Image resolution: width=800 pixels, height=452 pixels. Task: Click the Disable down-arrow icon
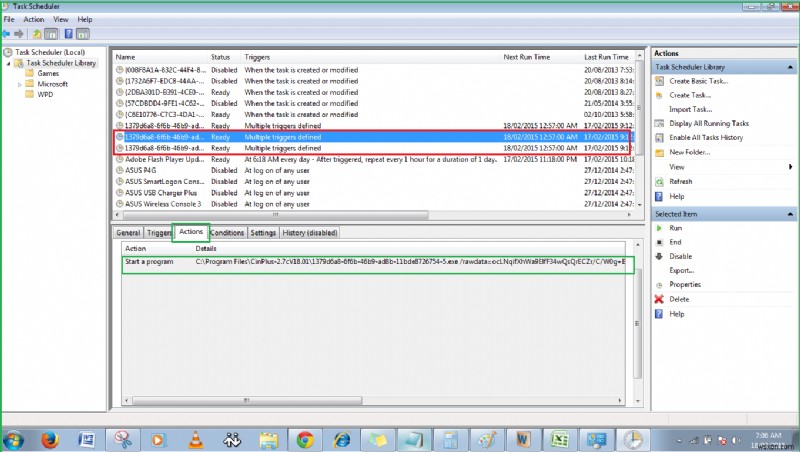click(x=659, y=257)
